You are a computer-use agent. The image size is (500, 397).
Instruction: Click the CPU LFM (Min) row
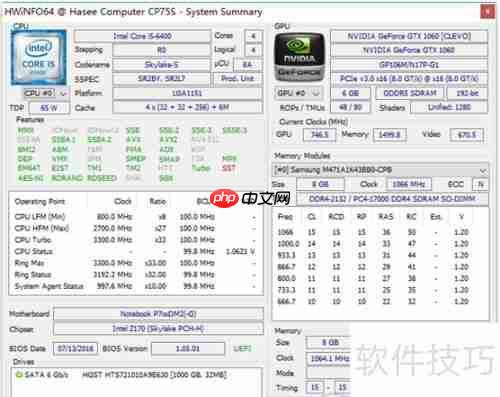[135, 217]
